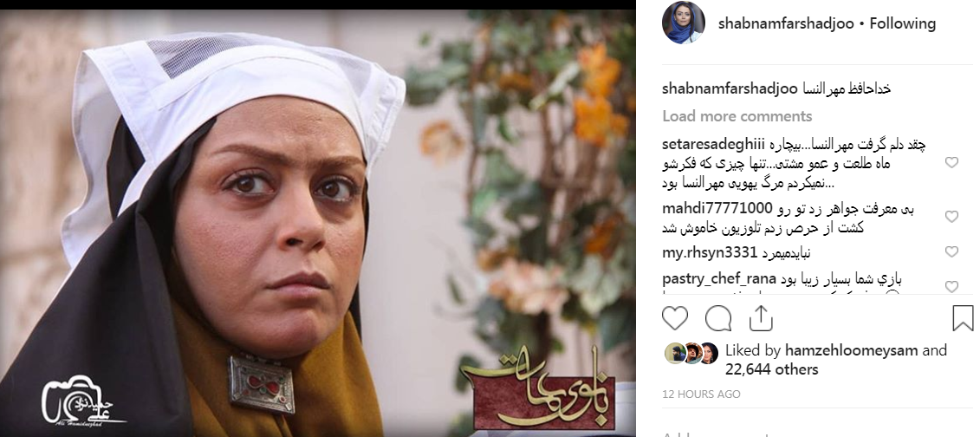Open the shabnamfarshadjoo username in header

click(x=787, y=23)
